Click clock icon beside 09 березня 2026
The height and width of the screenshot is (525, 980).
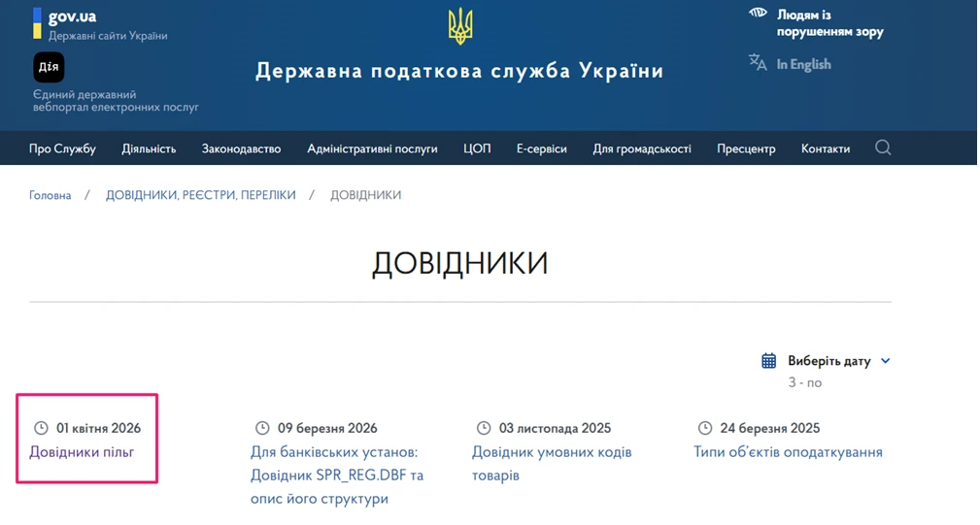pyautogui.click(x=262, y=428)
